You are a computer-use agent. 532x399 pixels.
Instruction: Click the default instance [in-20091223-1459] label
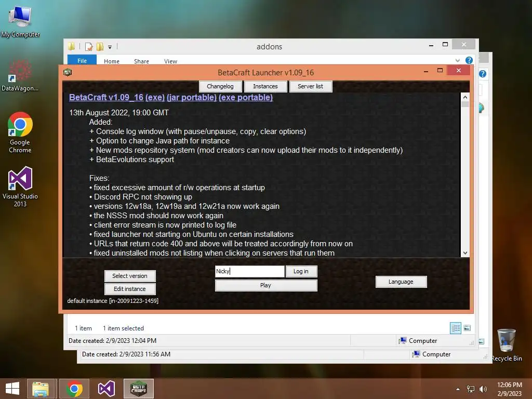click(x=113, y=301)
